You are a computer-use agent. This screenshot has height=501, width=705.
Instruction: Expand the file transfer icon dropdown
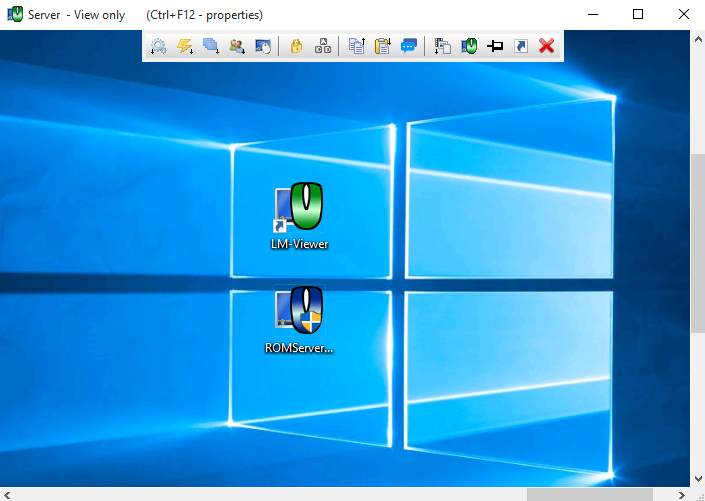(x=442, y=46)
